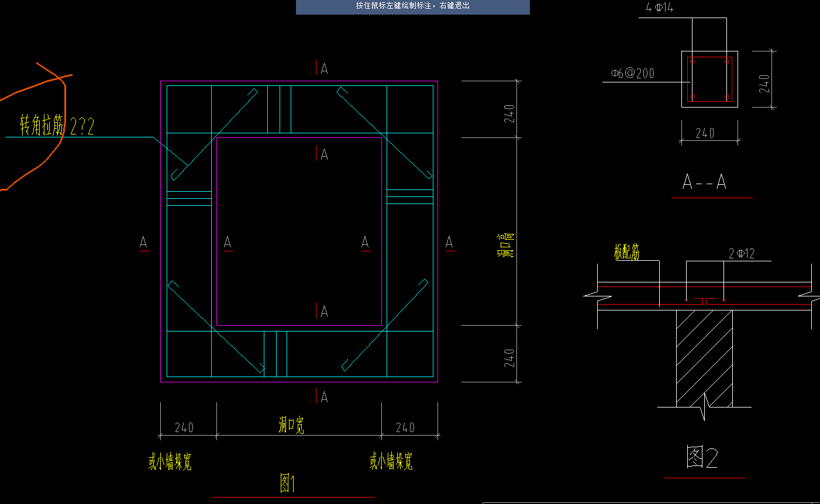
Task: Select the 'Φ6@200' stirrup annotation
Action: tap(632, 73)
